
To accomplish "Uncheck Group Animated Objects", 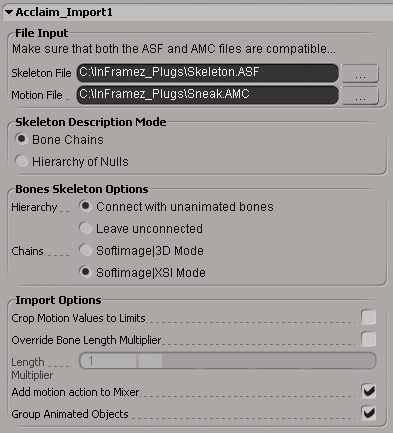I will point(368,413).
